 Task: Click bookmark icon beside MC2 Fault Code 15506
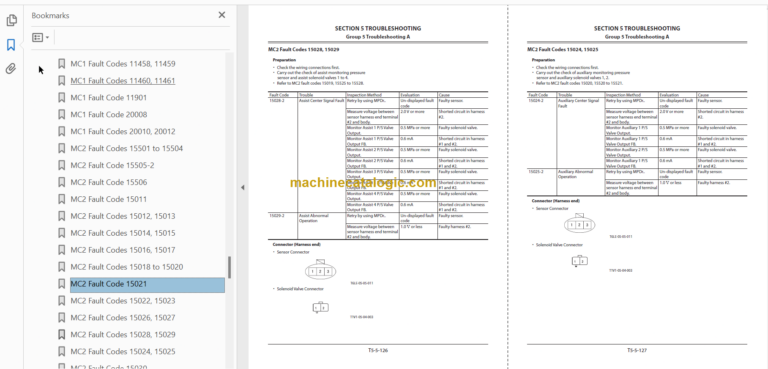click(x=62, y=182)
